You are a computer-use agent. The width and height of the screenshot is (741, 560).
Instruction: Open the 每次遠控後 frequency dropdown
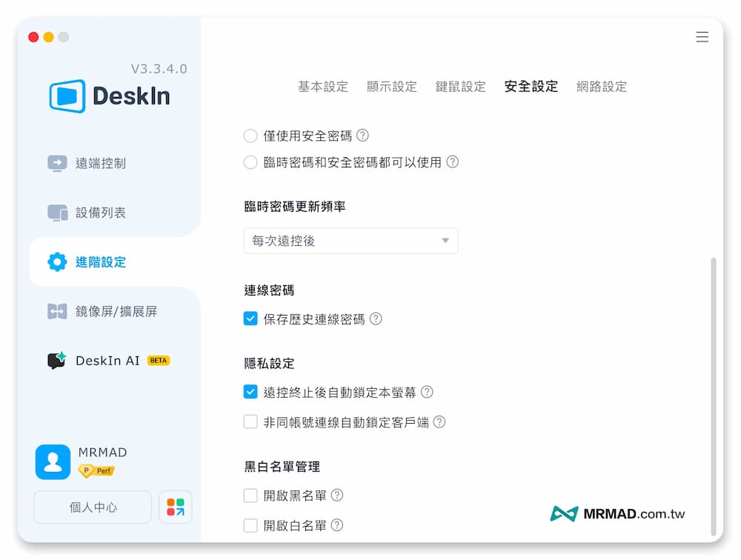click(350, 241)
